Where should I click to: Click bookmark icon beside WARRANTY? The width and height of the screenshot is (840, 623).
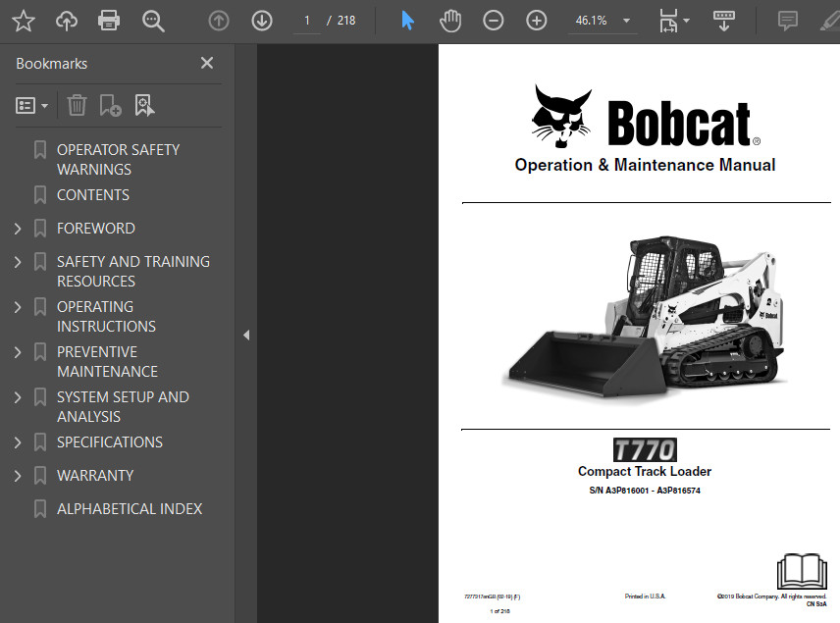pyautogui.click(x=39, y=476)
